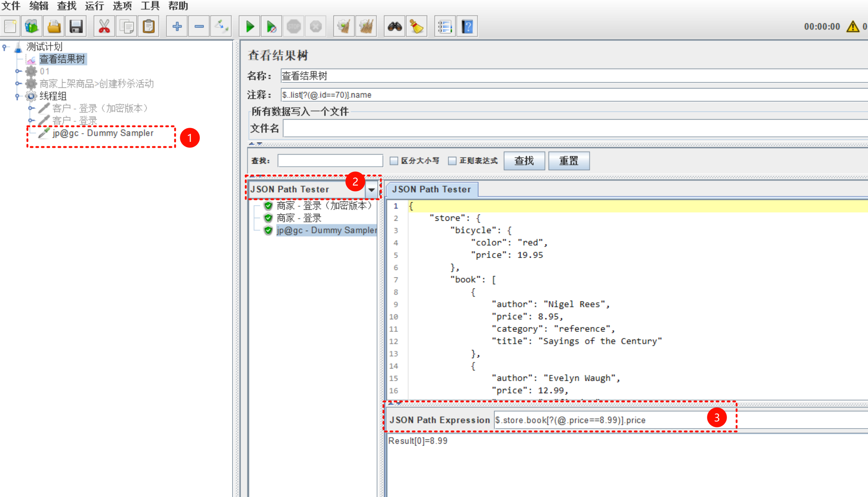
Task: Click the 查找 button
Action: [x=524, y=161]
